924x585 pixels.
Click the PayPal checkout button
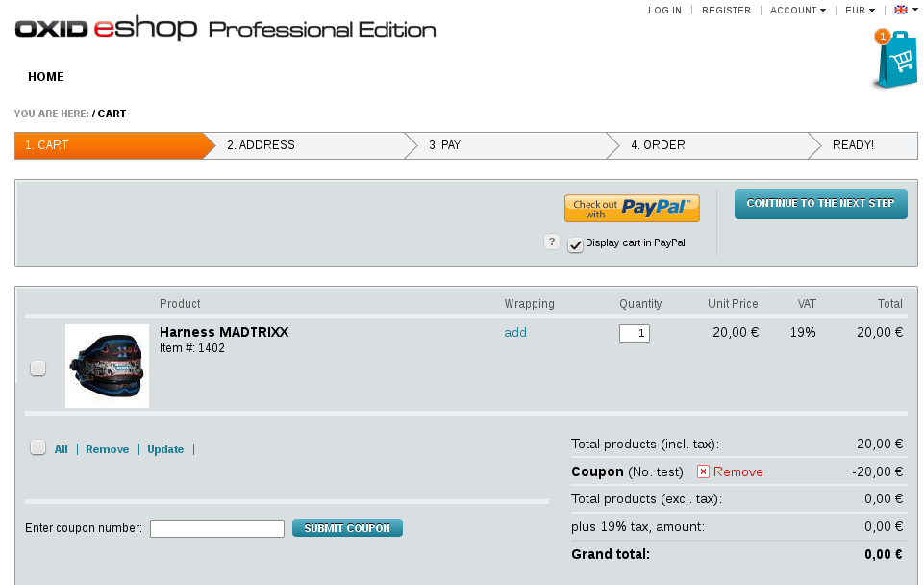pos(632,208)
